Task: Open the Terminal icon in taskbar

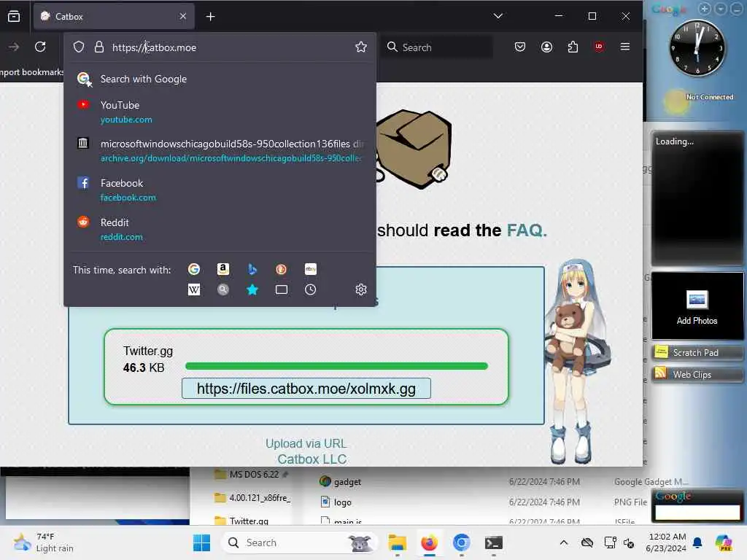Action: tap(493, 542)
